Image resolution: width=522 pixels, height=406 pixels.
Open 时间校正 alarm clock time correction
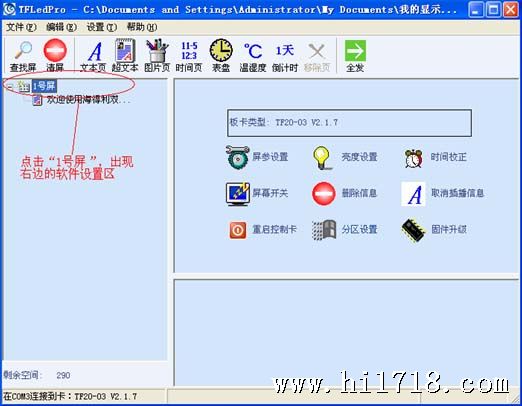coord(435,157)
